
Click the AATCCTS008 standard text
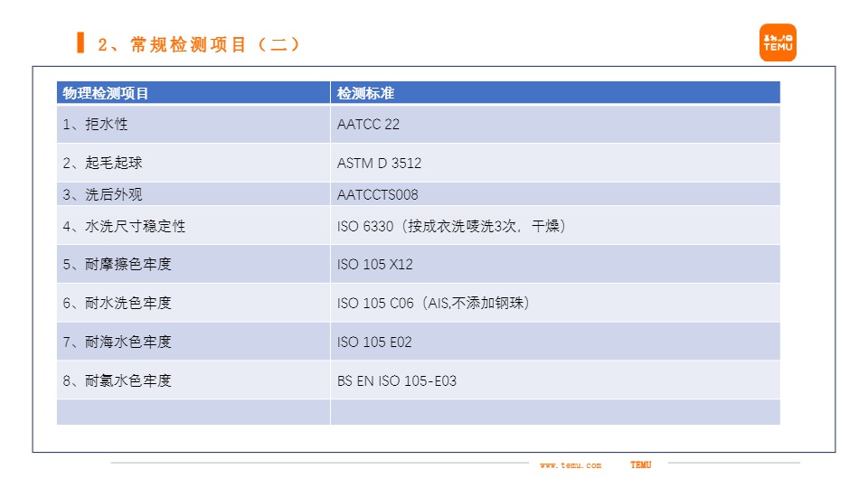pyautogui.click(x=377, y=194)
